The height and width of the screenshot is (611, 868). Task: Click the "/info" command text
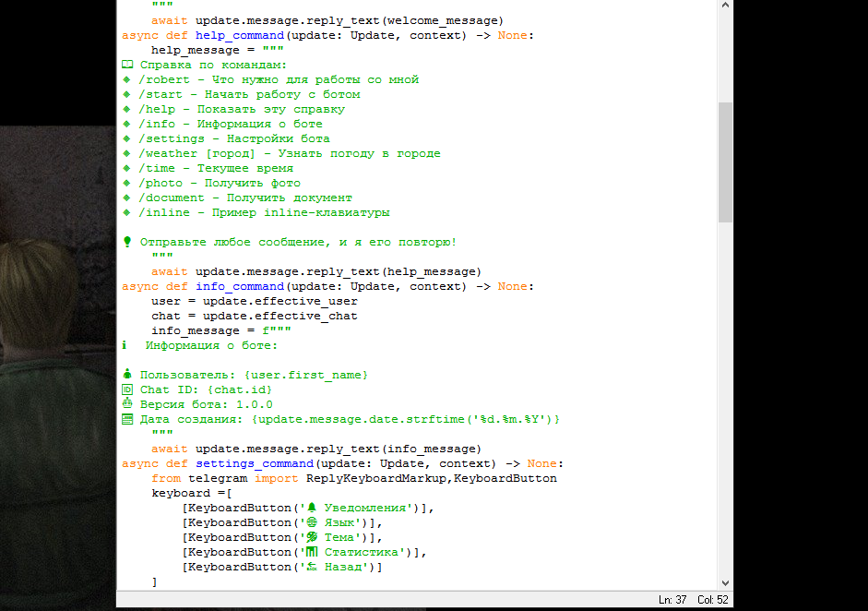pos(157,124)
